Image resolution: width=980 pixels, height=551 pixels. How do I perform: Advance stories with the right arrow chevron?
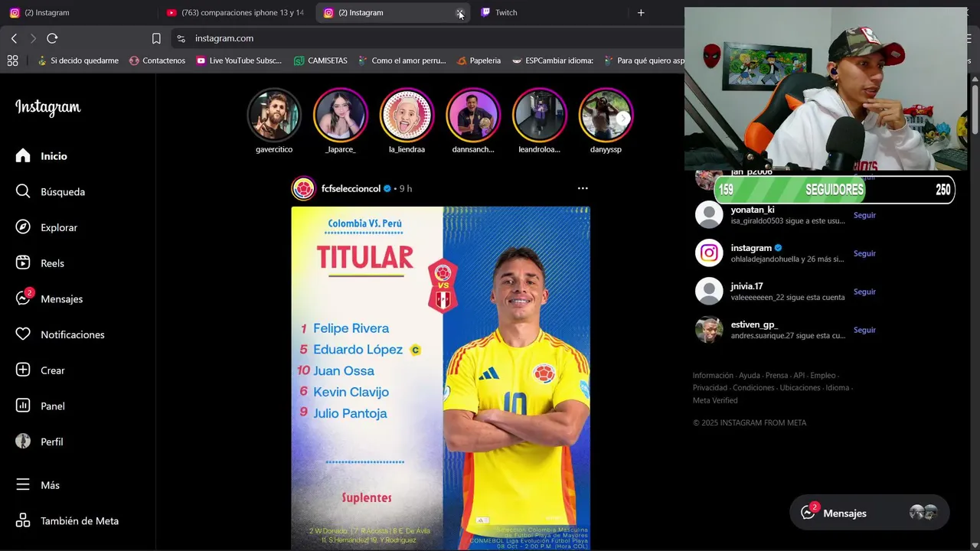click(x=623, y=119)
